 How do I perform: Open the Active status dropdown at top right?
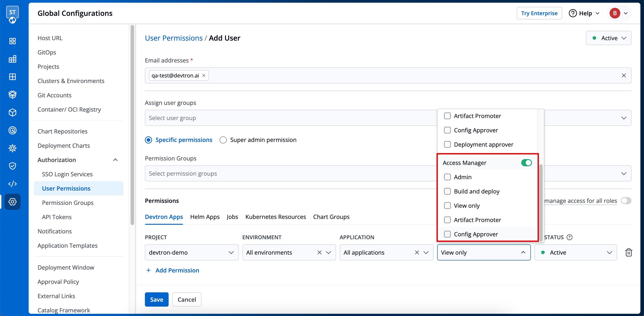click(x=609, y=38)
